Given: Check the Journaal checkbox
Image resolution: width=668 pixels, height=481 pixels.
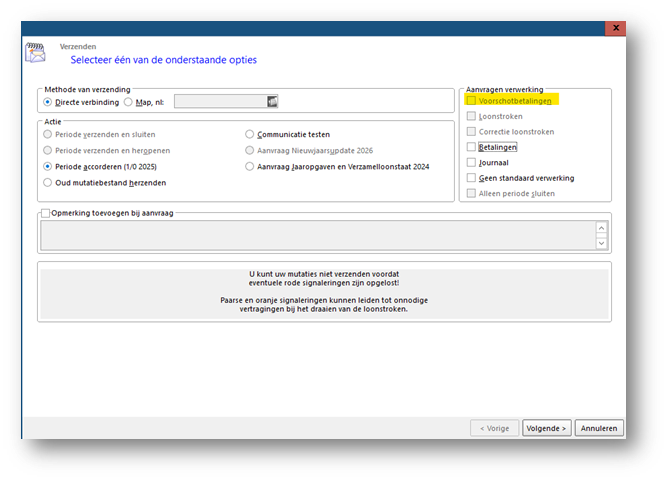Looking at the screenshot, I should point(471,162).
